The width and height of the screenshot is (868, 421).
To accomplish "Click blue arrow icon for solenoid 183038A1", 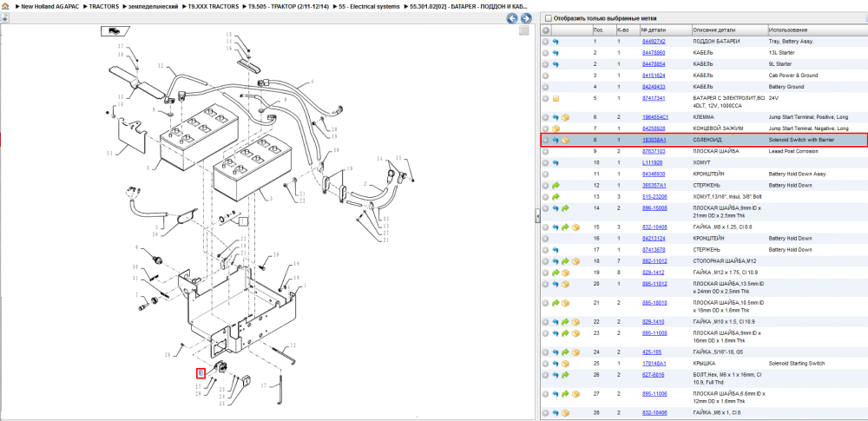I will coord(556,140).
